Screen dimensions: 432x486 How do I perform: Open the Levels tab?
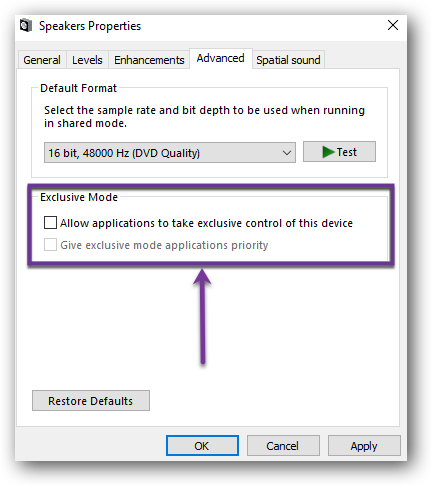click(x=87, y=60)
